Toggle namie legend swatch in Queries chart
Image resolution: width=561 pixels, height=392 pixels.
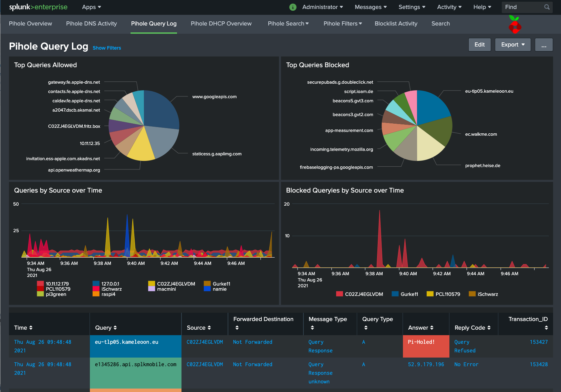point(207,289)
